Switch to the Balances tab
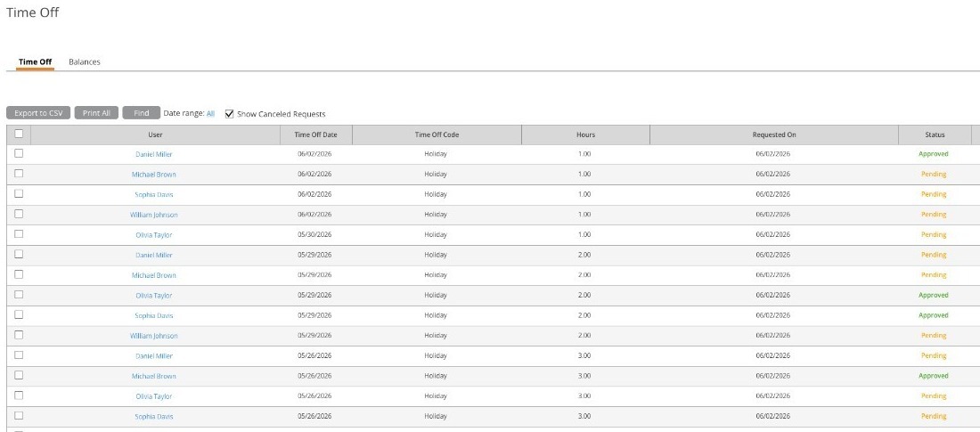Screen dimensions: 980x432 tap(85, 61)
